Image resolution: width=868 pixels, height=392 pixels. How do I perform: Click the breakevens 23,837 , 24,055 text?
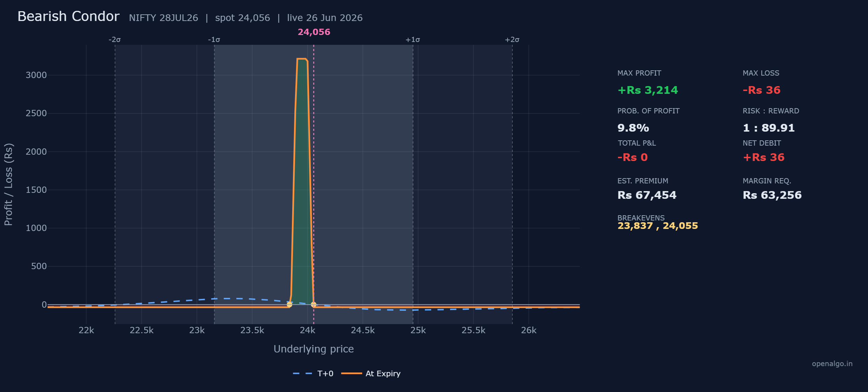click(x=658, y=226)
